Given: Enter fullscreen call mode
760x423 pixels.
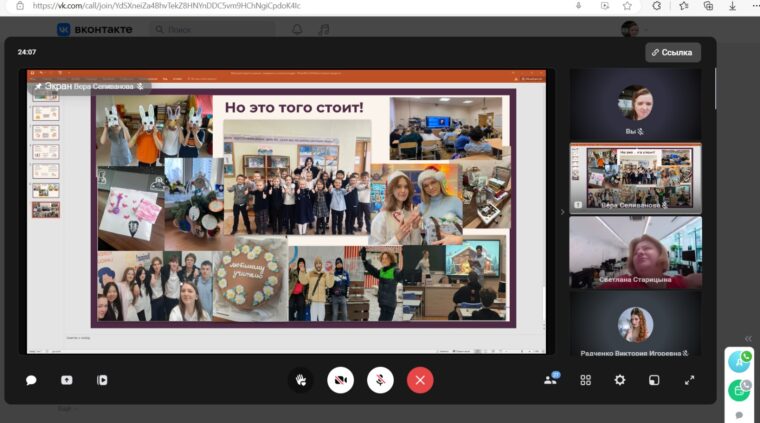Looking at the screenshot, I should [689, 380].
